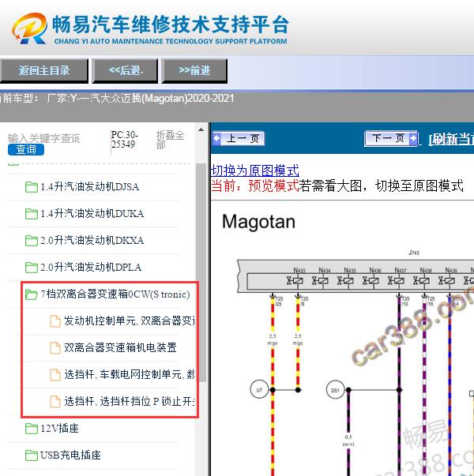This screenshot has width=474, height=476.
Task: Open document 选挡杆, 车载电网控制单元
Action: [x=129, y=374]
